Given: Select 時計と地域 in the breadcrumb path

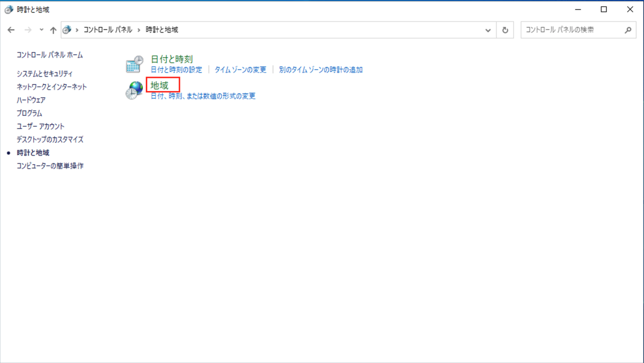Looking at the screenshot, I should pos(161,30).
